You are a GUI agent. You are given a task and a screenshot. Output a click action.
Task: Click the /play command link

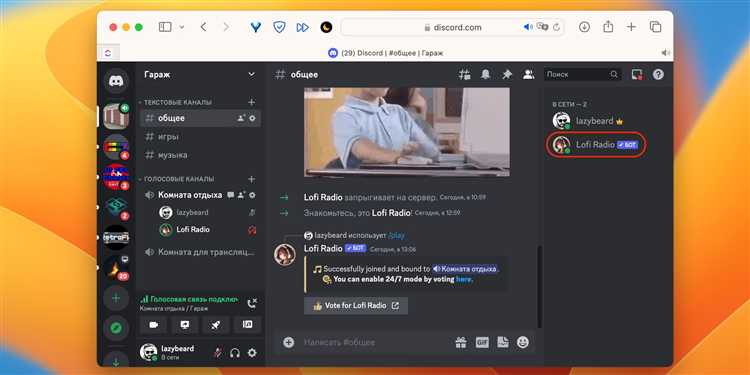(x=397, y=235)
